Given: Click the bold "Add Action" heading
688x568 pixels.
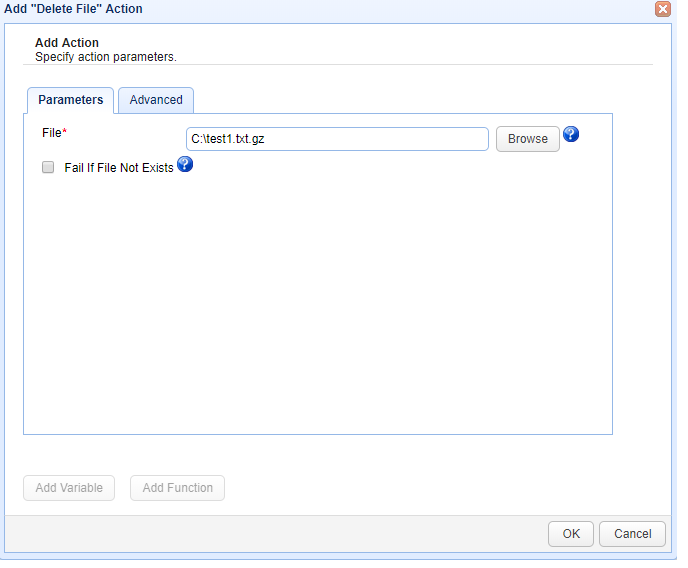Looking at the screenshot, I should tap(67, 43).
